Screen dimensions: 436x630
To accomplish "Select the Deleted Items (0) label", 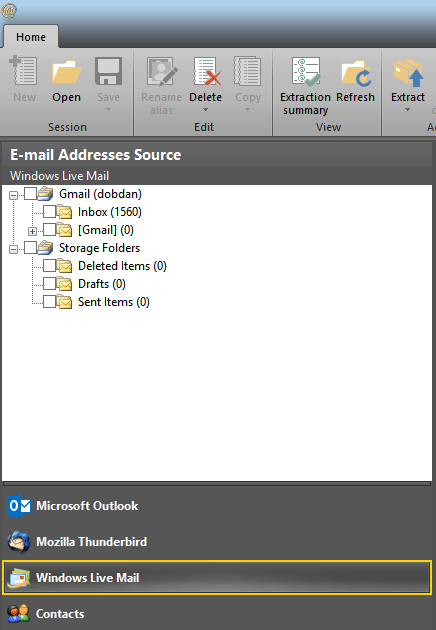I will click(122, 266).
